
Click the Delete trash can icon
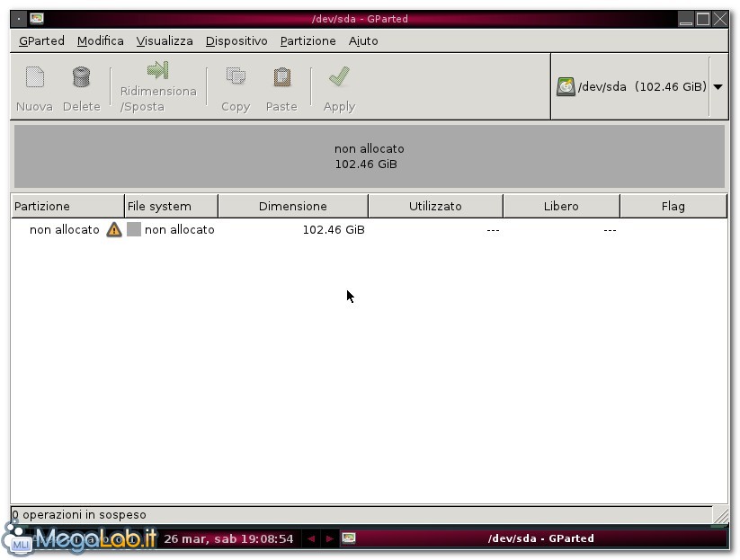pos(81,76)
